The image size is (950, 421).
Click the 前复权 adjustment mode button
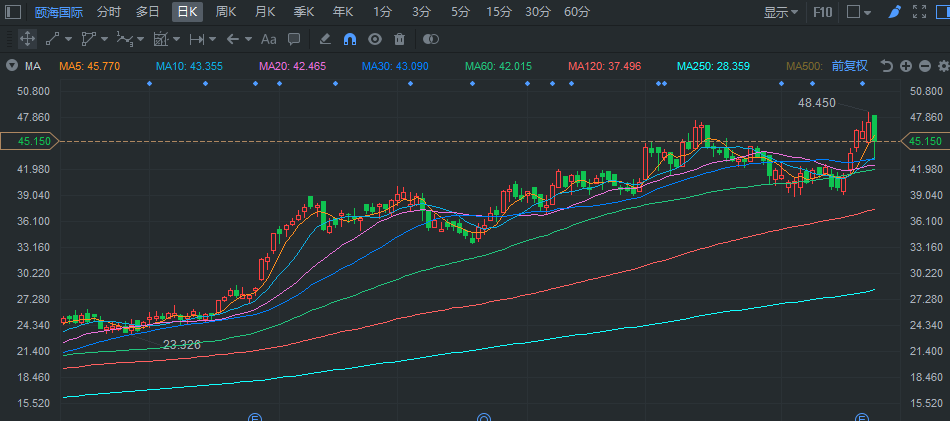click(x=850, y=66)
